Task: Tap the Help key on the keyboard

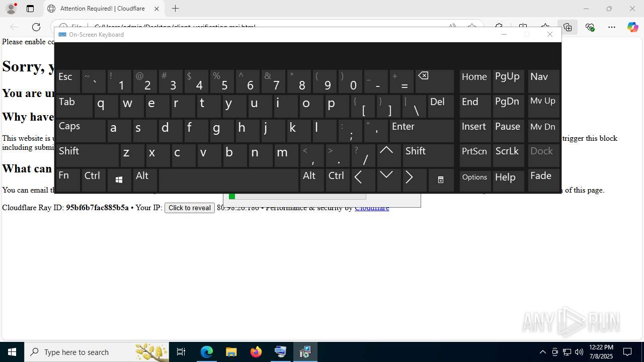Action: click(x=509, y=180)
